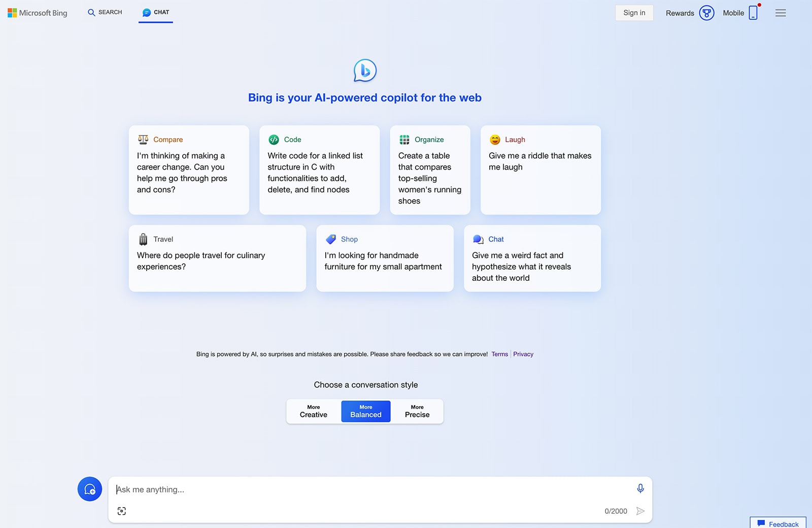Click the AI-powered copilot heading
The height and width of the screenshot is (528, 812).
pyautogui.click(x=365, y=97)
